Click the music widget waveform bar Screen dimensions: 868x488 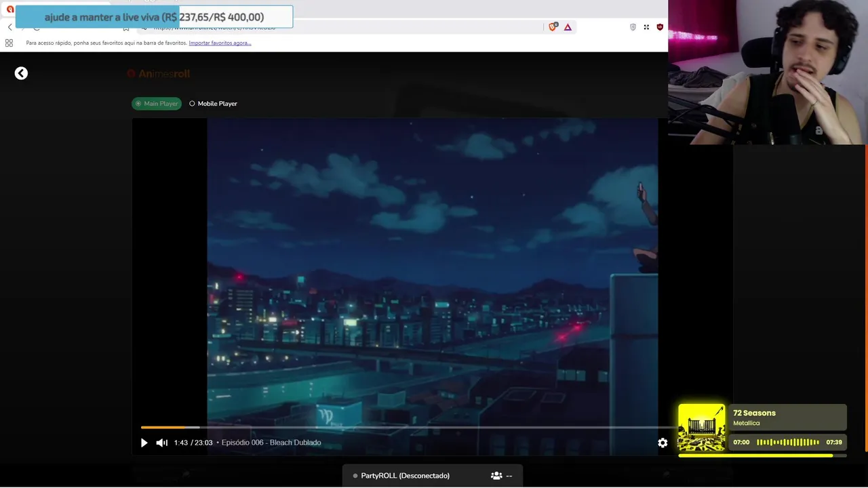pos(788,442)
